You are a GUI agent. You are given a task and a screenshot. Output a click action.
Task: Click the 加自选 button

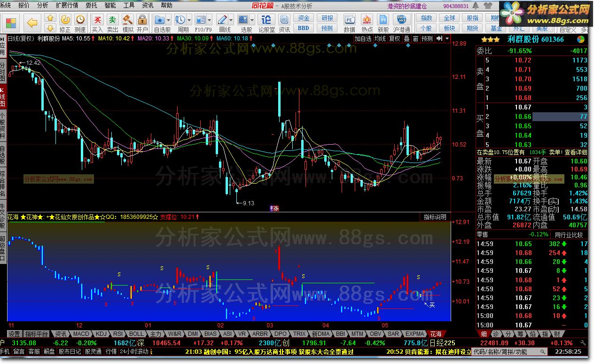pyautogui.click(x=363, y=39)
